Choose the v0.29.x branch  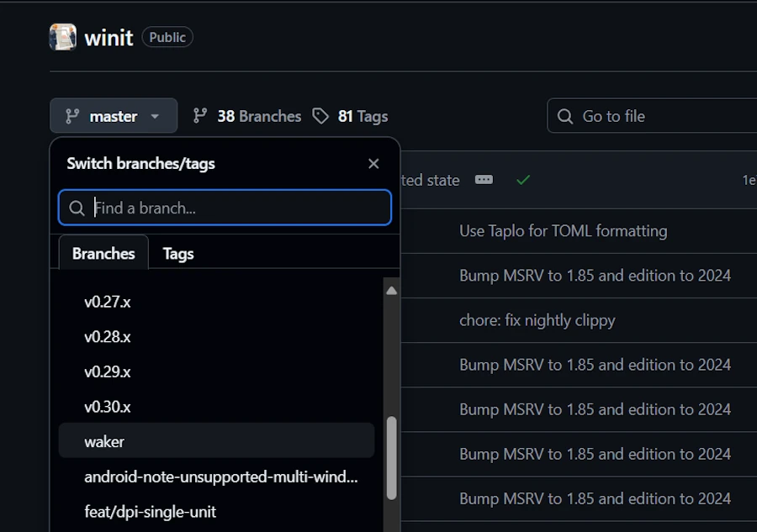click(x=108, y=371)
